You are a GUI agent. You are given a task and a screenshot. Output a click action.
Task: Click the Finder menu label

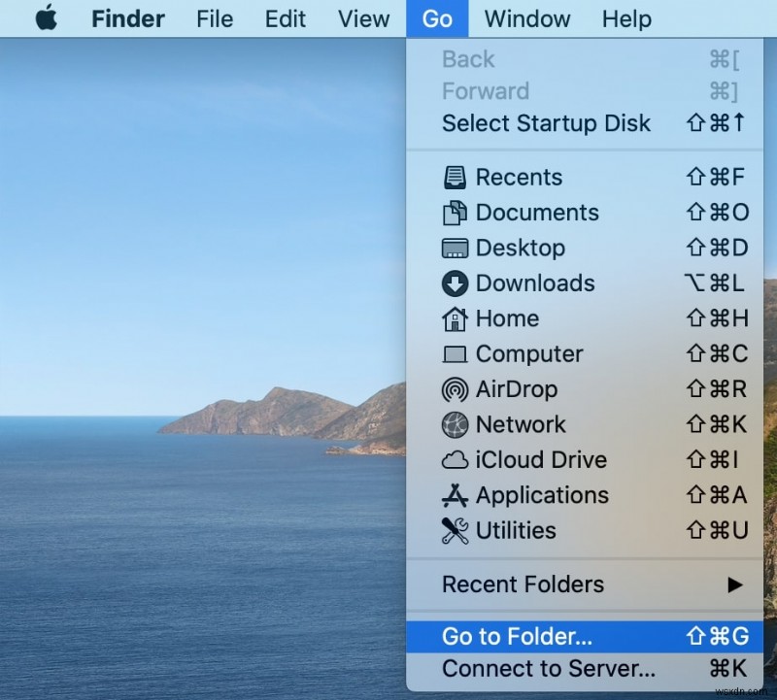click(x=127, y=18)
